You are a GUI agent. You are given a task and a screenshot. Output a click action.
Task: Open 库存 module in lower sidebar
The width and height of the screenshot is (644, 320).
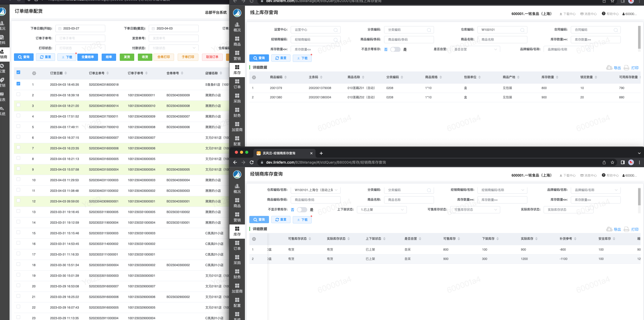237,231
